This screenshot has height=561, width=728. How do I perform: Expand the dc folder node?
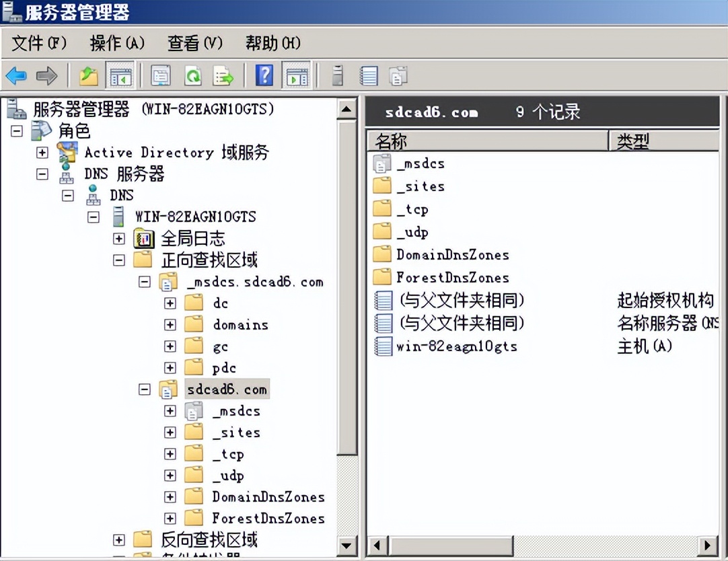point(170,303)
